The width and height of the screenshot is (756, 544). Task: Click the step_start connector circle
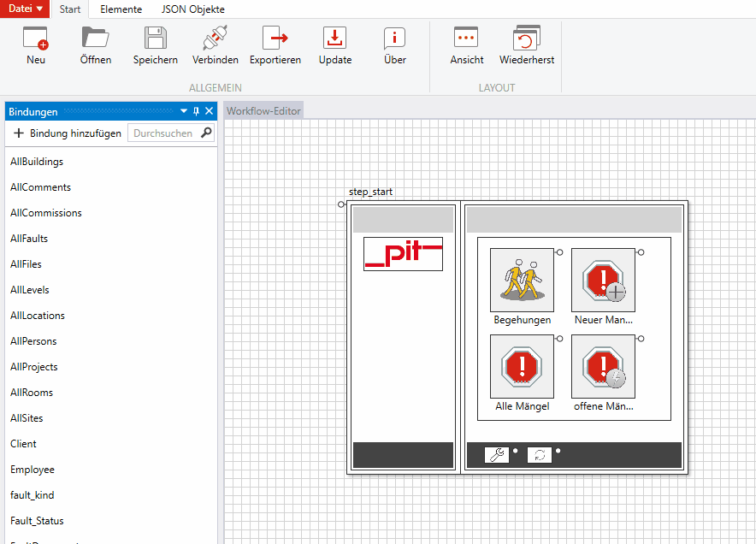341,204
